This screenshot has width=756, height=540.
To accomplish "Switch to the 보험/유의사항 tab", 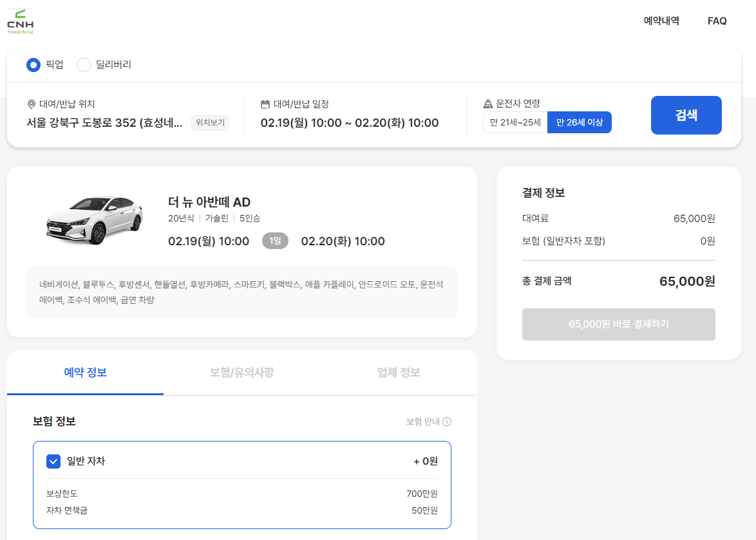I will click(x=242, y=373).
